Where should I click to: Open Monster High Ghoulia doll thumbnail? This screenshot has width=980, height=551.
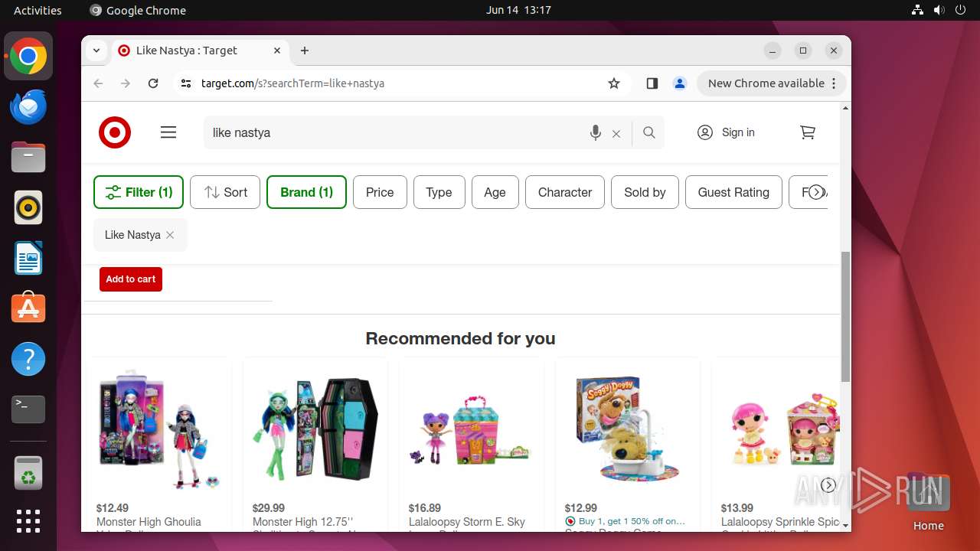(159, 429)
